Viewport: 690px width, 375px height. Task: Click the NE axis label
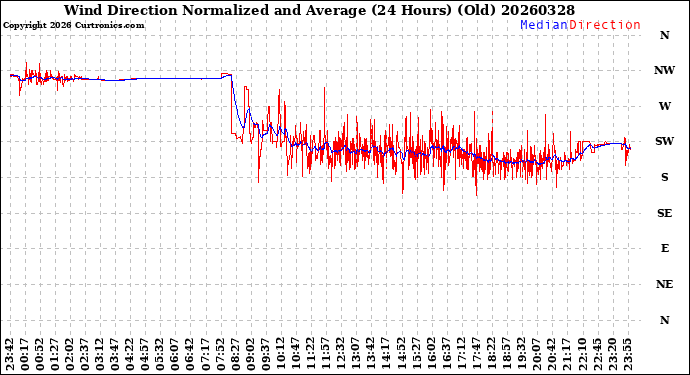pos(664,284)
